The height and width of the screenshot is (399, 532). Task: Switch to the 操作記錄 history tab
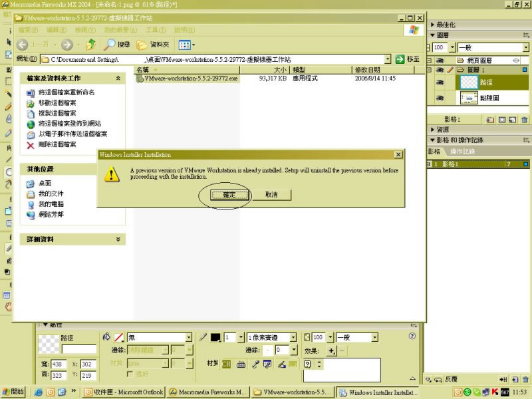462,152
